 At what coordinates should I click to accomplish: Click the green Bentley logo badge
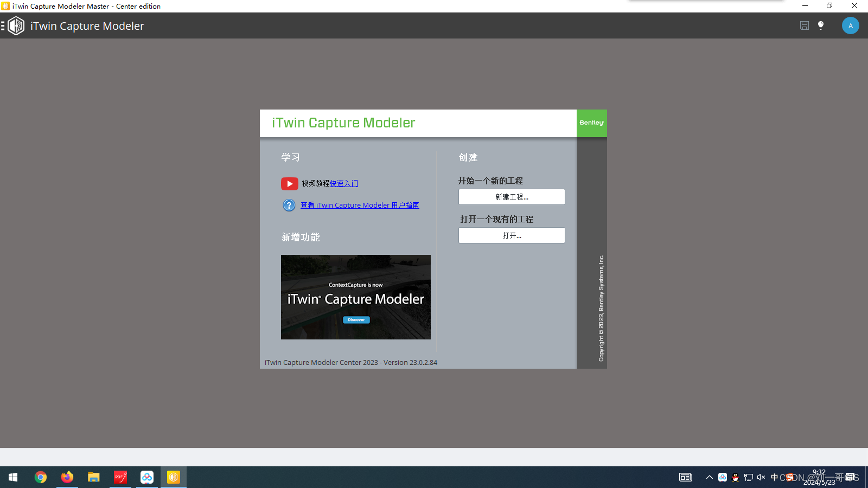pyautogui.click(x=591, y=123)
